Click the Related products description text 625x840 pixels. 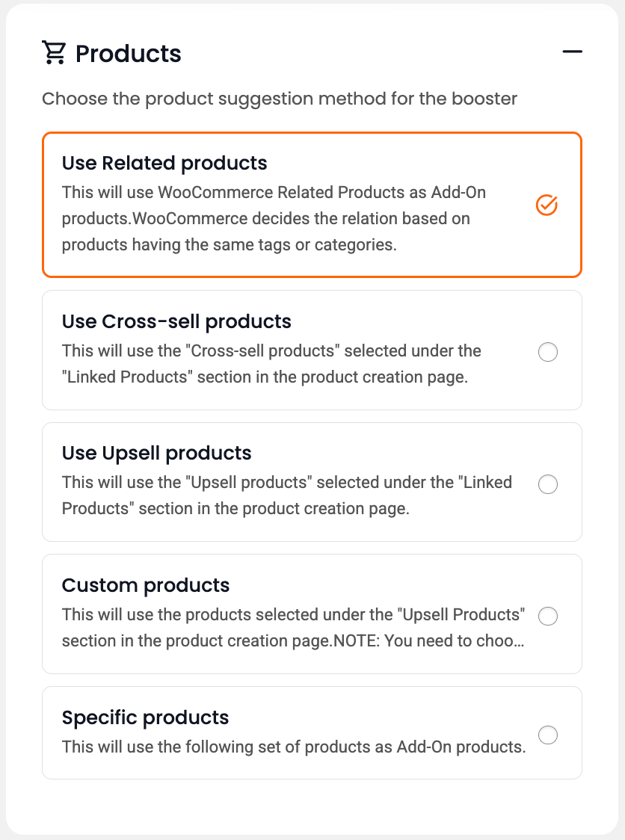(x=274, y=218)
